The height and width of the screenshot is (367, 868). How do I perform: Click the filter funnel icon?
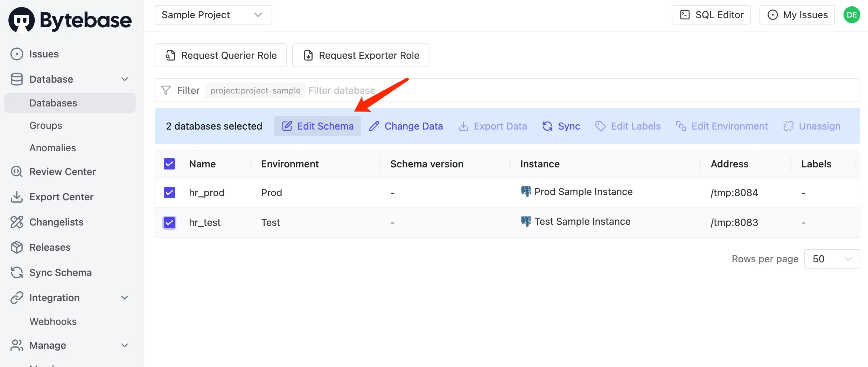166,90
